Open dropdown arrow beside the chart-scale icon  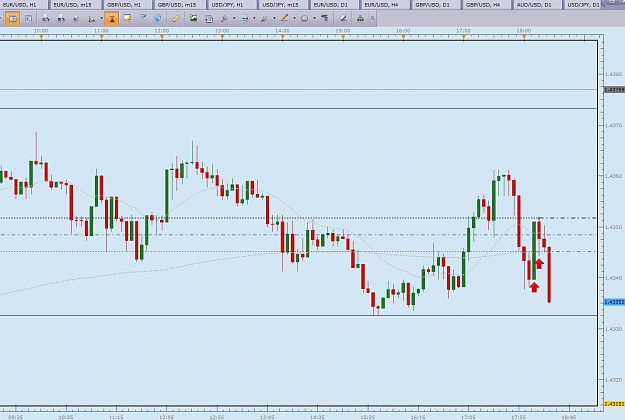point(101,18)
